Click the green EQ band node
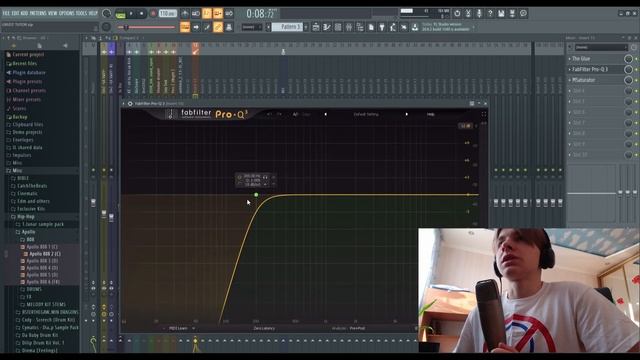The height and width of the screenshot is (360, 640). point(256,195)
